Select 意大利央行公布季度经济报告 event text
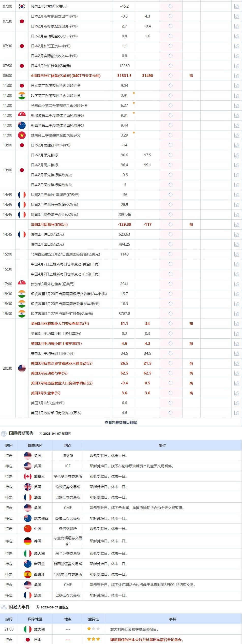The width and height of the screenshot is (242, 644). coord(134,629)
